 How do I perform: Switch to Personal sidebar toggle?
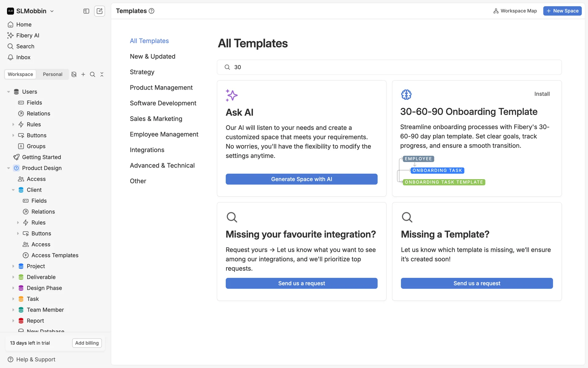point(52,74)
